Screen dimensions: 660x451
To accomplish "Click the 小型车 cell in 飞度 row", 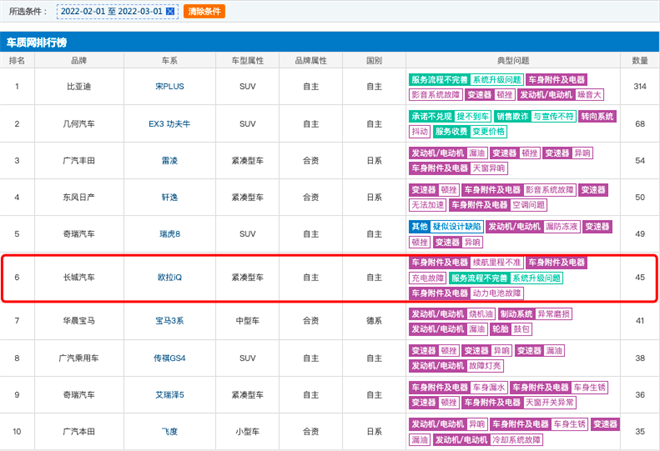I will pyautogui.click(x=248, y=431).
